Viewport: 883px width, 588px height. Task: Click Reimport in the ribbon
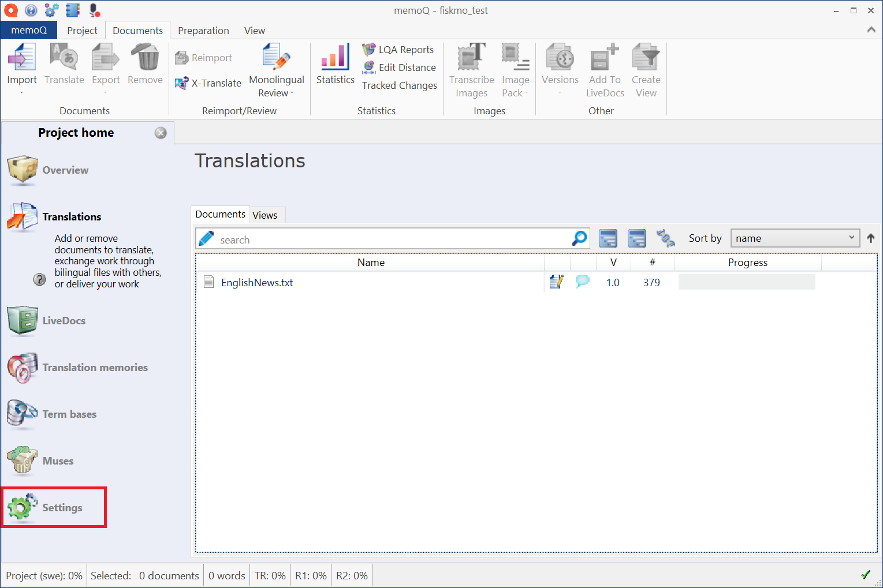tap(204, 58)
